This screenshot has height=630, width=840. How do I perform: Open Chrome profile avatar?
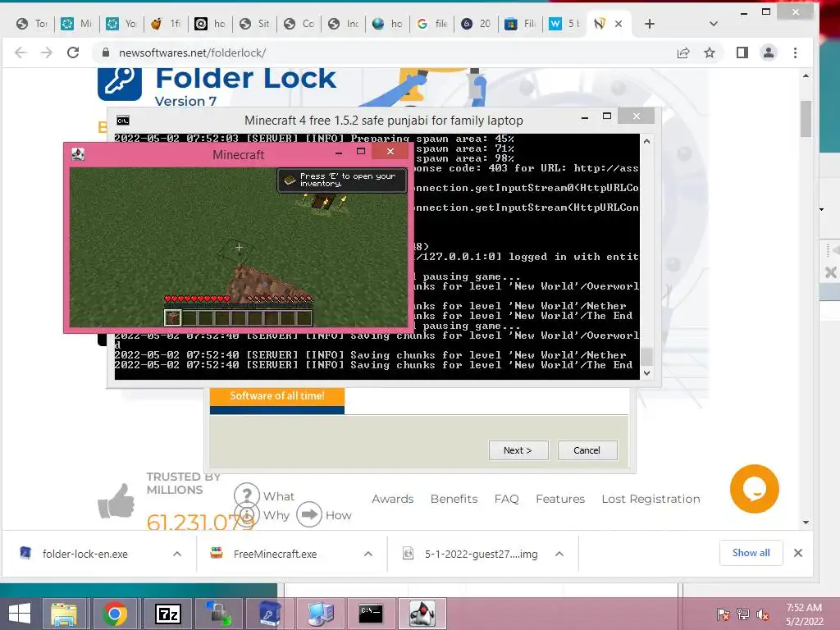[768, 52]
